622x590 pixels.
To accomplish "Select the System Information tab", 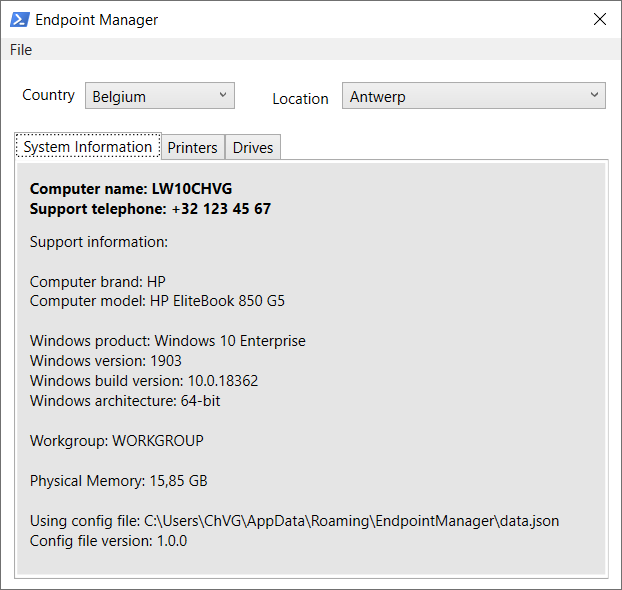I will (88, 146).
